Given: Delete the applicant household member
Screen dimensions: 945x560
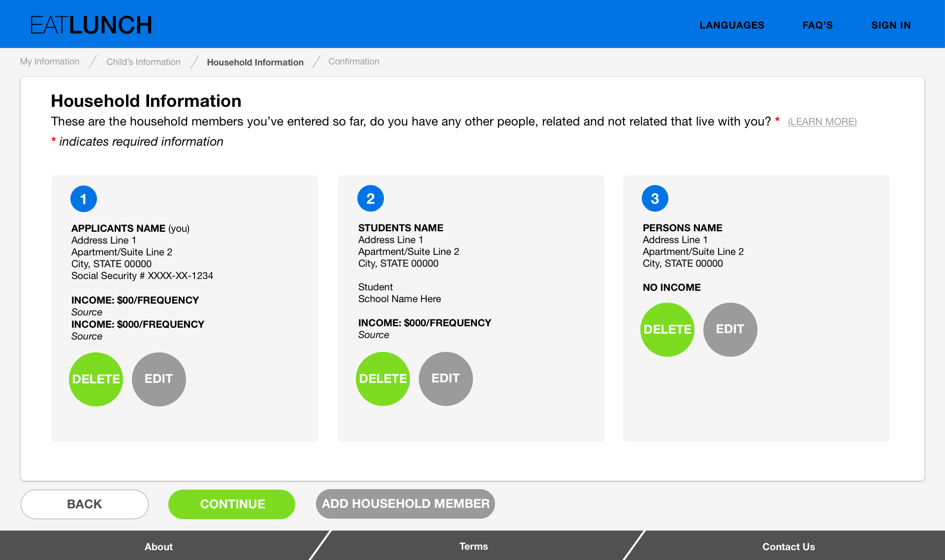Looking at the screenshot, I should pos(96,379).
